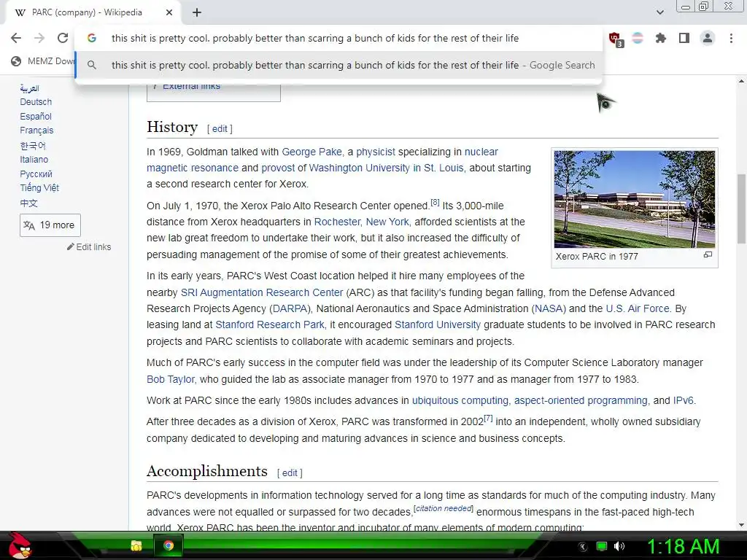The height and width of the screenshot is (560, 747).
Task: Open footnote reference 8
Action: coord(435,203)
